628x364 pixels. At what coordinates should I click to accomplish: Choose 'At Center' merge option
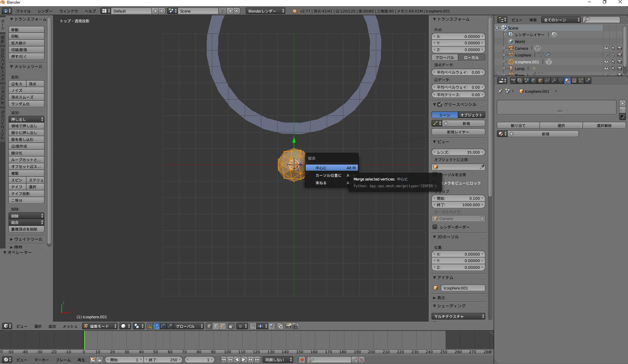[x=331, y=168]
